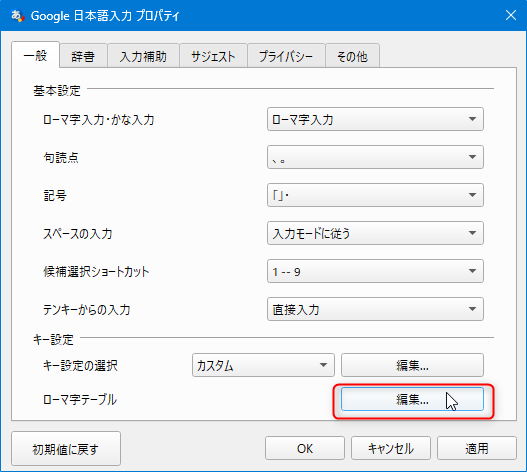The width and height of the screenshot is (527, 472).
Task: Switch to the 入力補助 tab
Action: [x=144, y=56]
